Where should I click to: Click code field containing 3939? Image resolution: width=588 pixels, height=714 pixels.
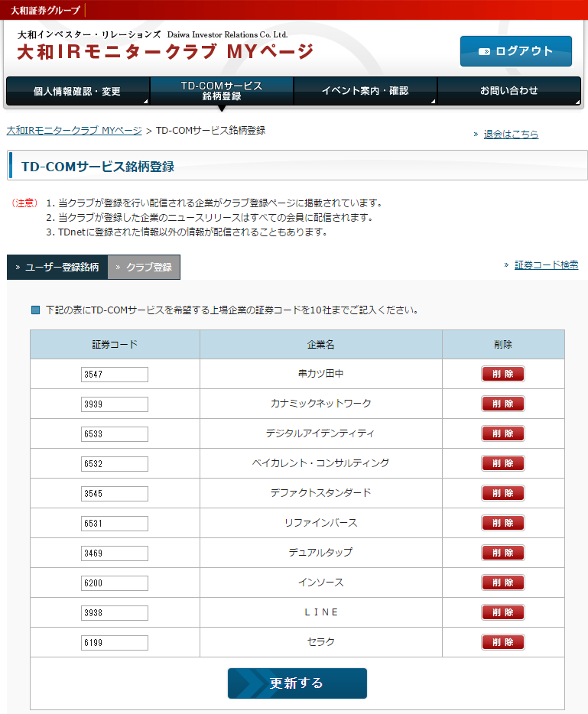[115, 404]
